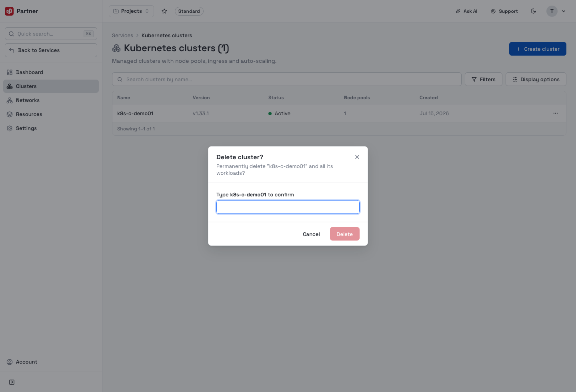Click the Partner logo icon
This screenshot has height=392, width=576.
click(x=9, y=11)
